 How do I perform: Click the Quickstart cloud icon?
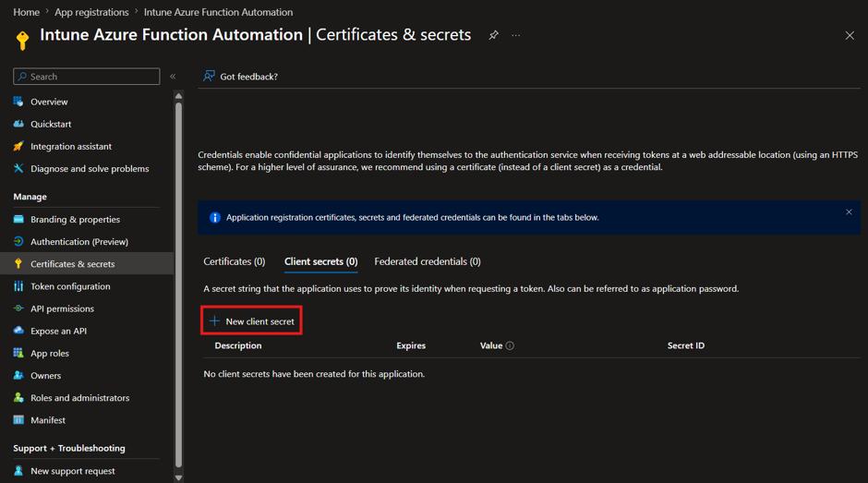pyautogui.click(x=18, y=124)
